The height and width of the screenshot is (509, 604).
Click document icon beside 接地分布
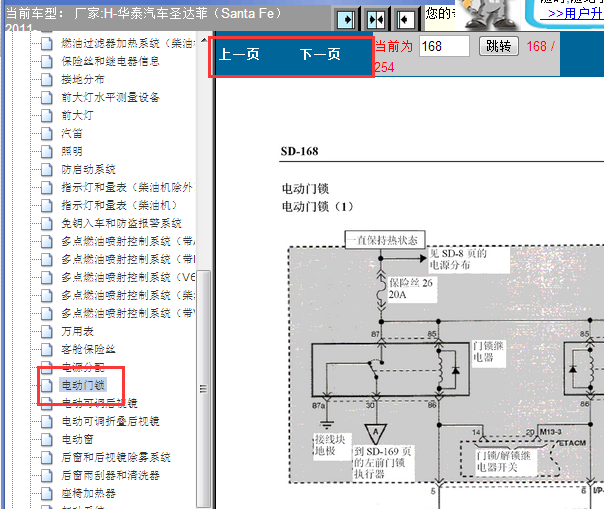point(47,79)
